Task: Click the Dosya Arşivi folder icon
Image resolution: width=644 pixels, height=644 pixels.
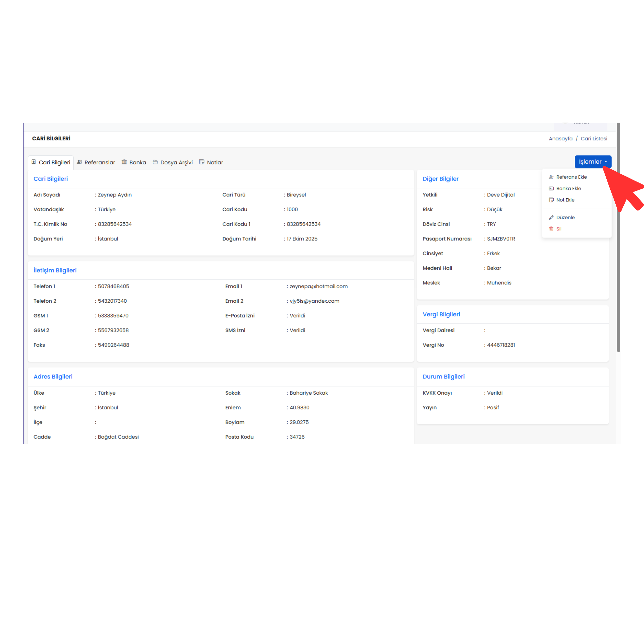Action: [155, 162]
